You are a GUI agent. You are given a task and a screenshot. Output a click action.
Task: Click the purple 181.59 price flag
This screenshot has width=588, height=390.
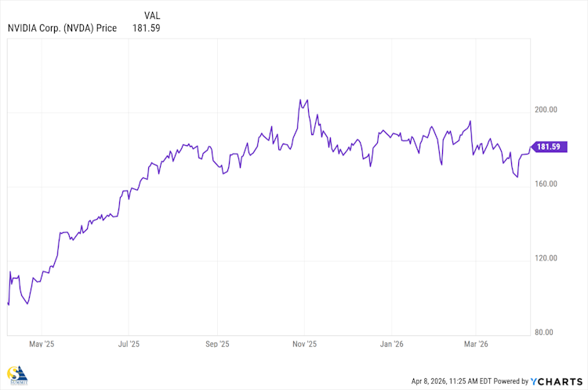[x=547, y=147]
